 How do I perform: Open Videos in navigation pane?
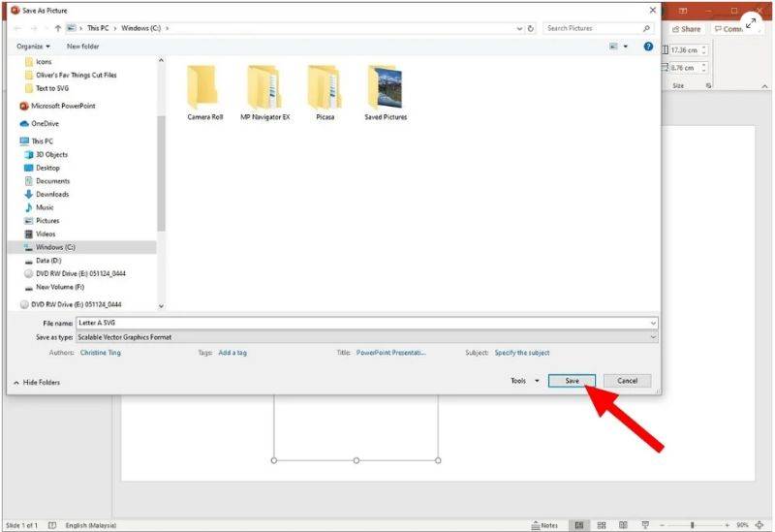(46, 234)
